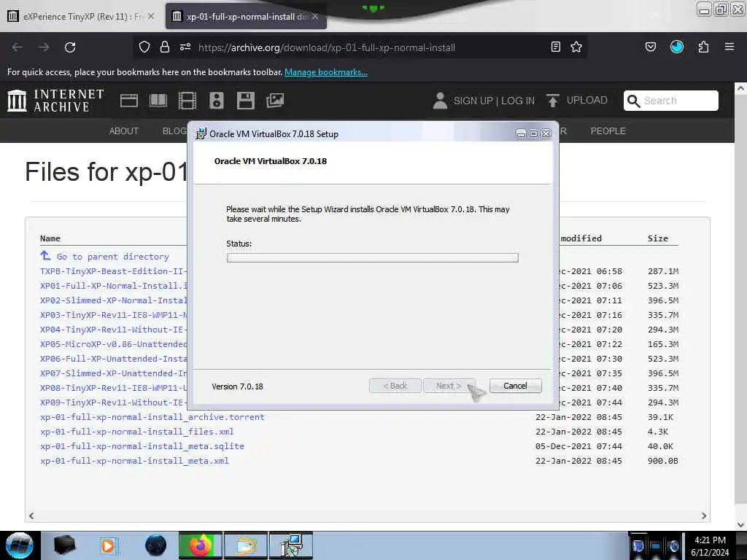Open the Extensions puzzle icon
The width and height of the screenshot is (747, 560).
(703, 47)
